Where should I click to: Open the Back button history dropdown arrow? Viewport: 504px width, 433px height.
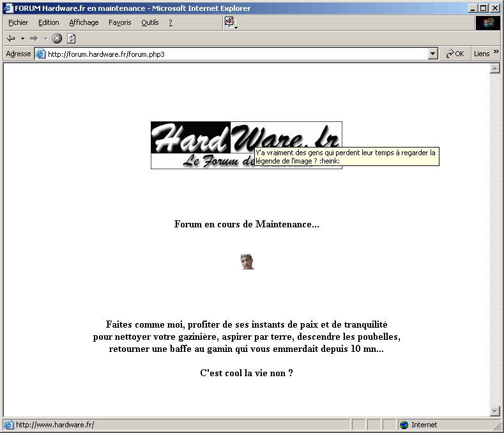[22, 38]
